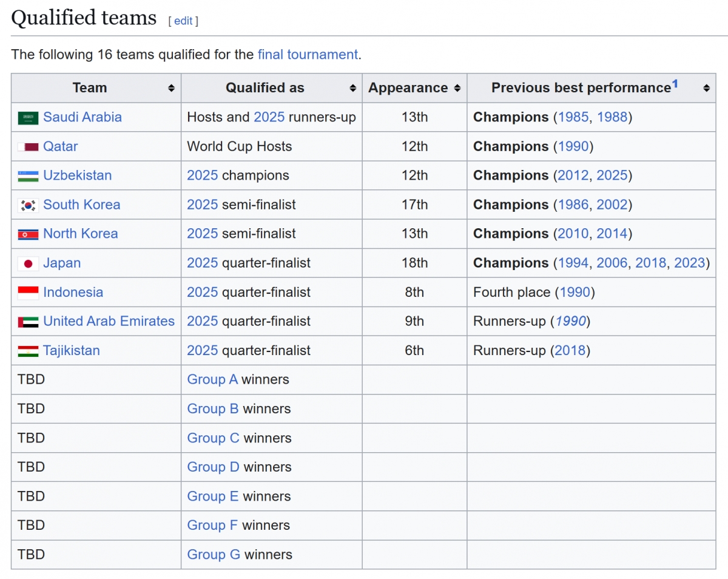Sort the table by Appearance column
Viewport: 728px width, 579px height.
pyautogui.click(x=457, y=87)
